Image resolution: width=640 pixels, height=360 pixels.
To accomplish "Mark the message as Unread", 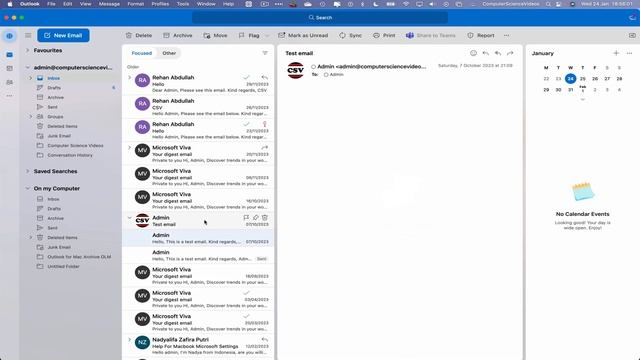I will click(303, 36).
